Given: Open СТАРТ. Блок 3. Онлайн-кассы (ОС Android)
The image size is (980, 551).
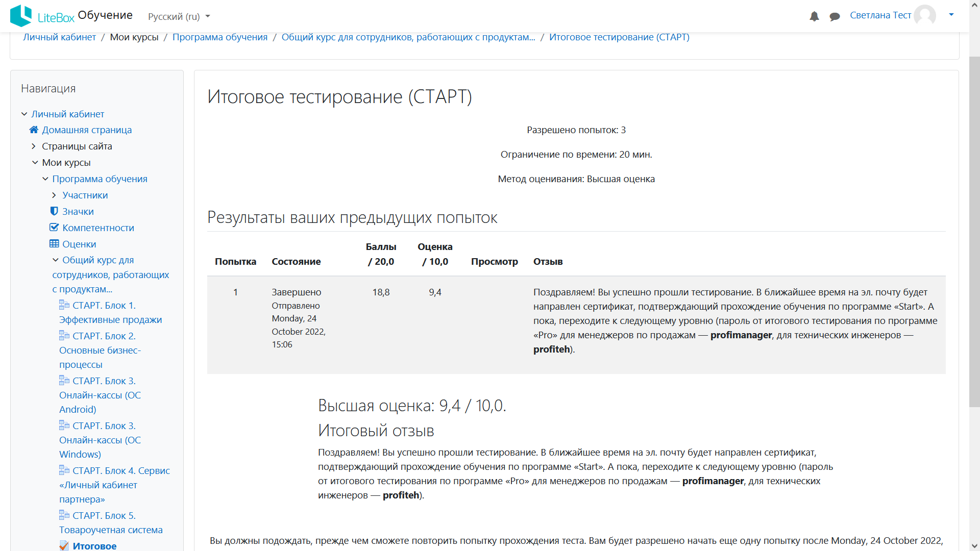Looking at the screenshot, I should pyautogui.click(x=100, y=395).
